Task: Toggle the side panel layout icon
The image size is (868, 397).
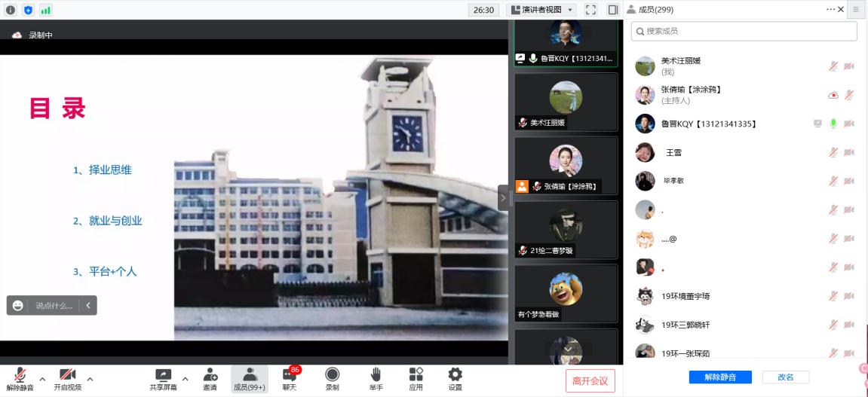Action: pos(612,10)
